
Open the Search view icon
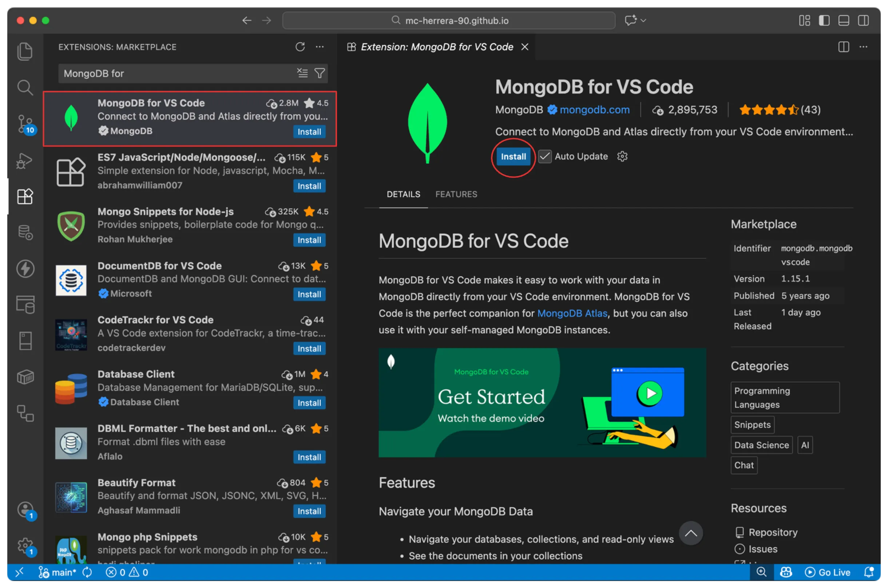tap(25, 87)
